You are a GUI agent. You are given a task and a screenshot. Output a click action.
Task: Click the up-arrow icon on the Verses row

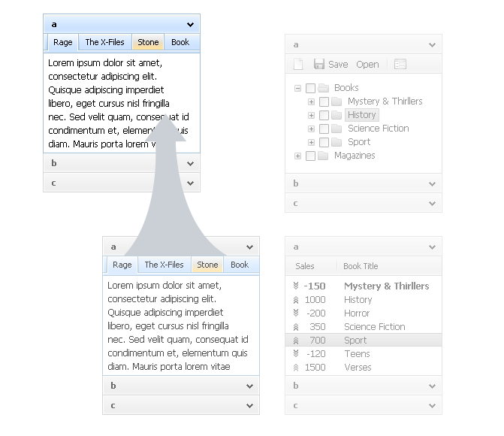(x=296, y=368)
